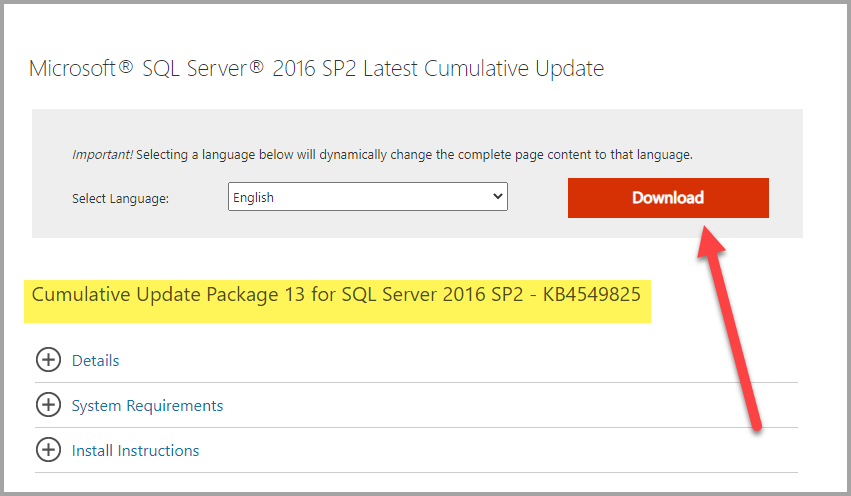Image resolution: width=851 pixels, height=496 pixels.
Task: Expand System Requirements via plus icon
Action: [x=48, y=405]
